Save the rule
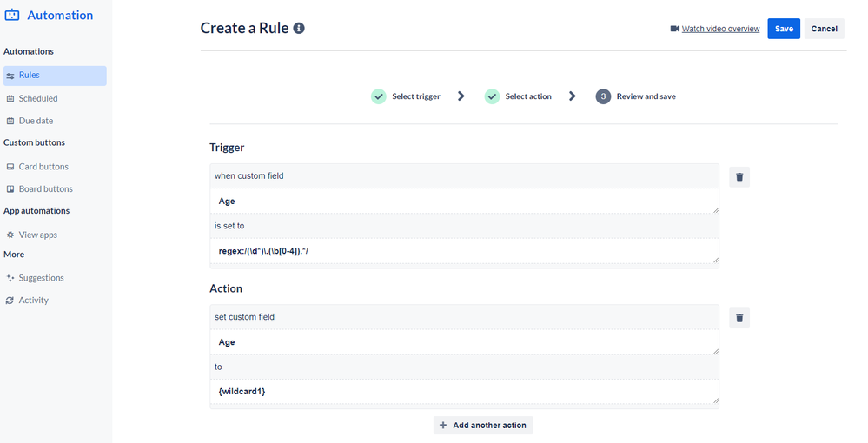The height and width of the screenshot is (443, 868). (784, 29)
